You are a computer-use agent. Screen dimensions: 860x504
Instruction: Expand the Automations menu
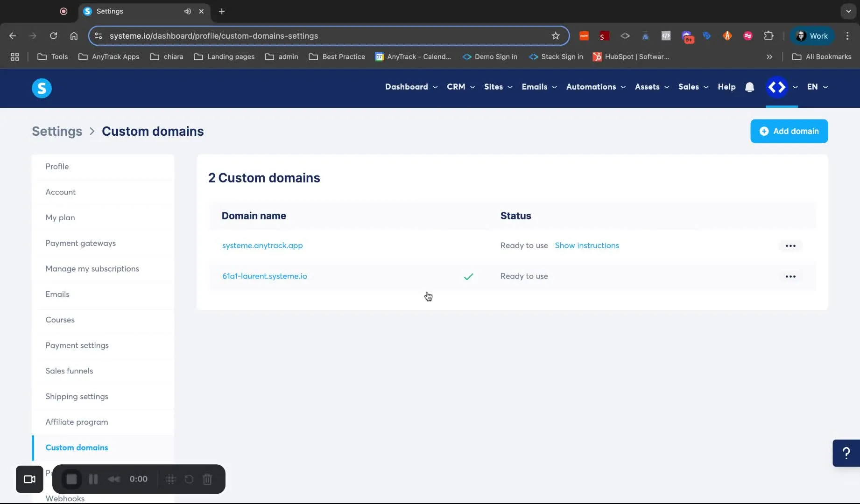click(x=596, y=87)
